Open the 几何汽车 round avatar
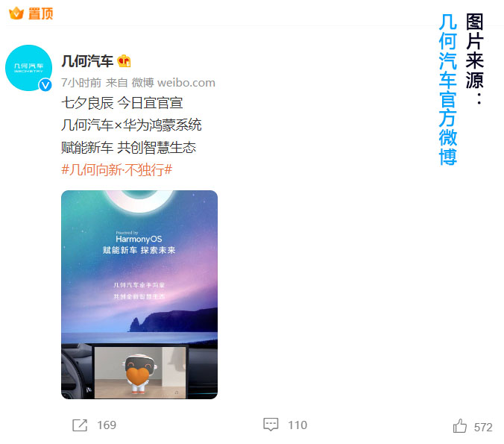Viewport: 504px width, 444px height. (x=28, y=68)
